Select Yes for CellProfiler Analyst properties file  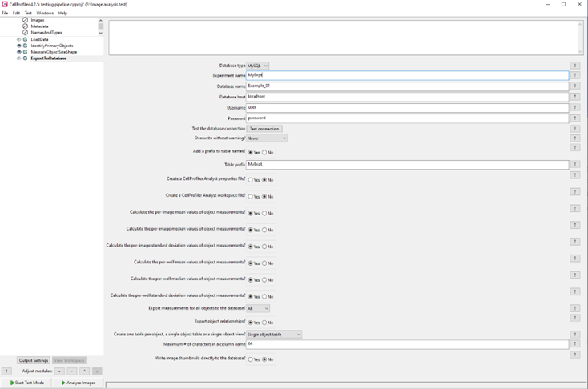tap(251, 180)
